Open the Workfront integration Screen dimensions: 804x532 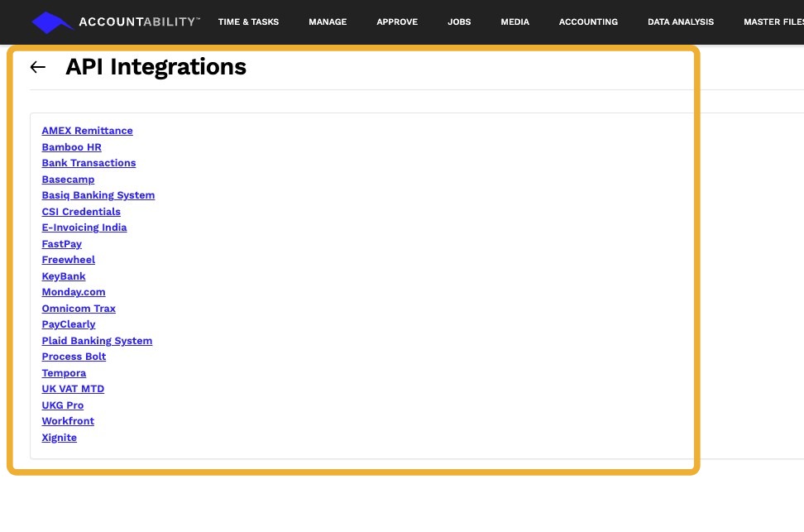tap(68, 422)
